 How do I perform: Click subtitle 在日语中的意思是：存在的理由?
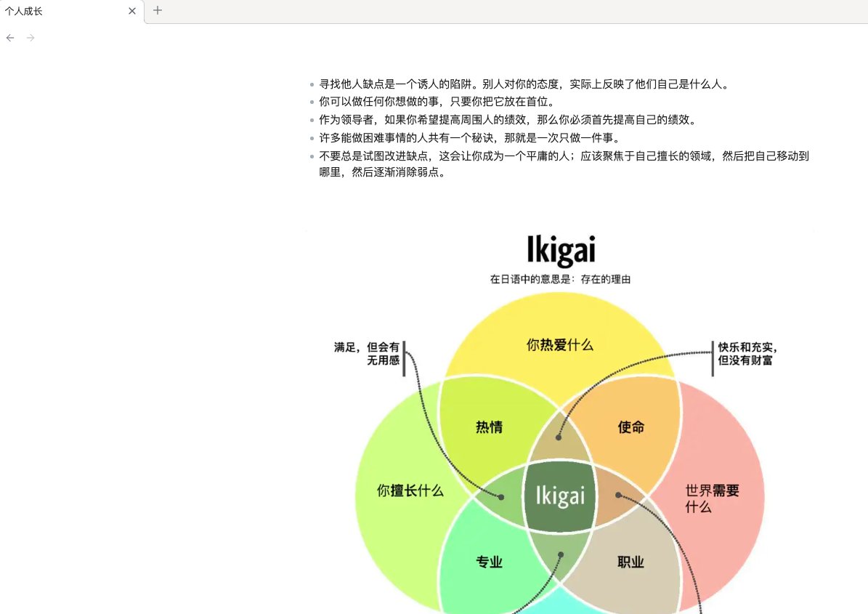click(x=560, y=279)
